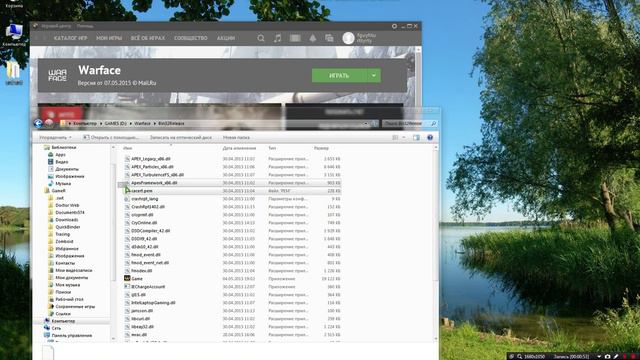Click the magnifier icon in recorder bar

520,356
